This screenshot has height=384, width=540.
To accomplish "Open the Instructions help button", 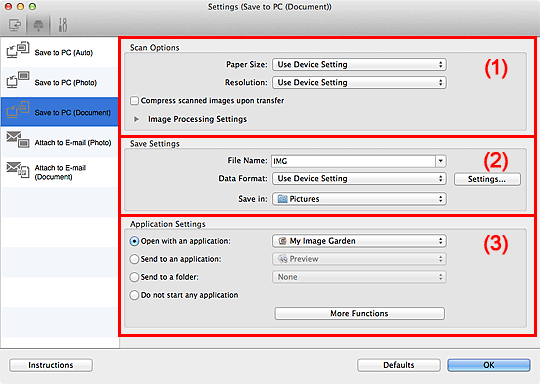I will pyautogui.click(x=51, y=365).
